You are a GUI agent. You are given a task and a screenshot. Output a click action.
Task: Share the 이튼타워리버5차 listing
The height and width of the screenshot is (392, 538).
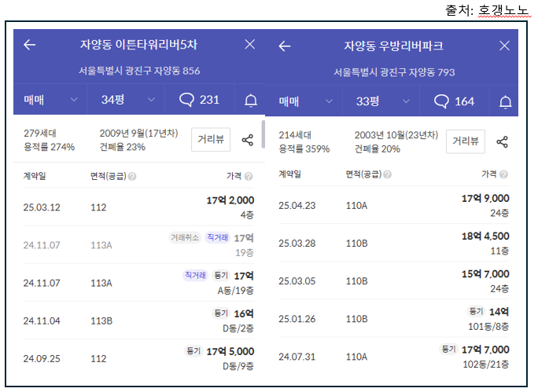coord(248,140)
